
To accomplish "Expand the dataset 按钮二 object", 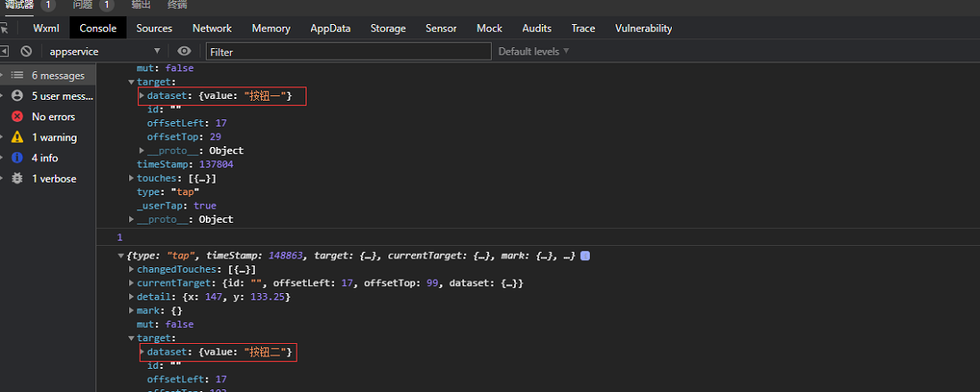I will tap(142, 352).
